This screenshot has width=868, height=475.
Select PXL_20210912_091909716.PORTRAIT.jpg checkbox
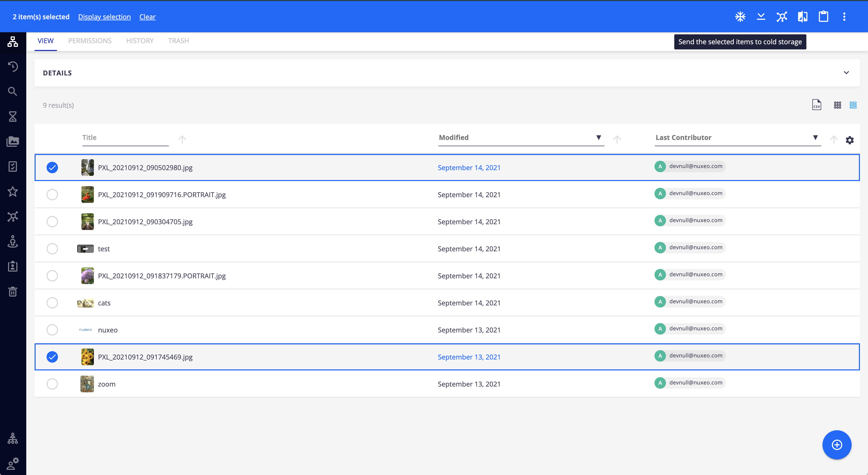pos(52,195)
